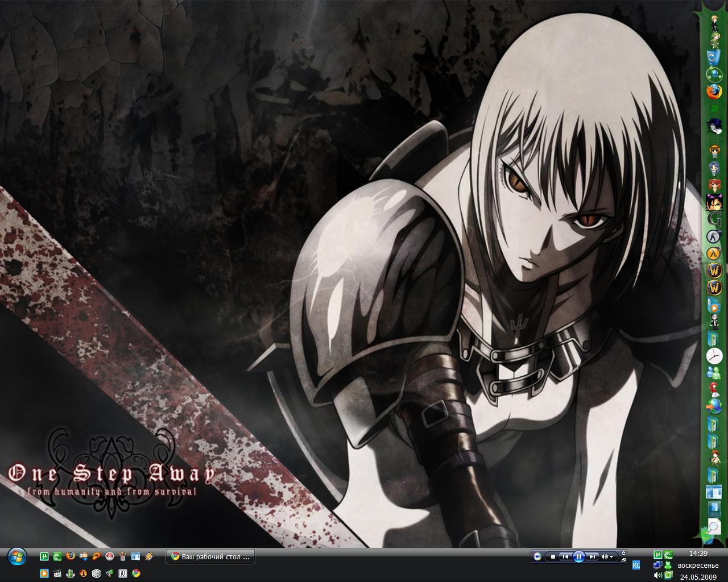Skip to next track in Media Player toolbar
728x582 pixels.
pos(592,556)
